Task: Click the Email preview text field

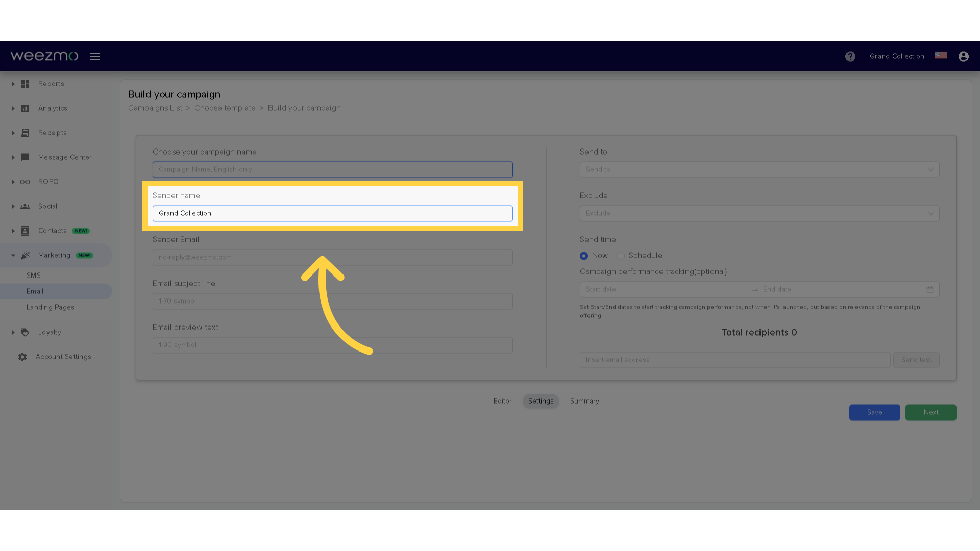Action: click(333, 345)
